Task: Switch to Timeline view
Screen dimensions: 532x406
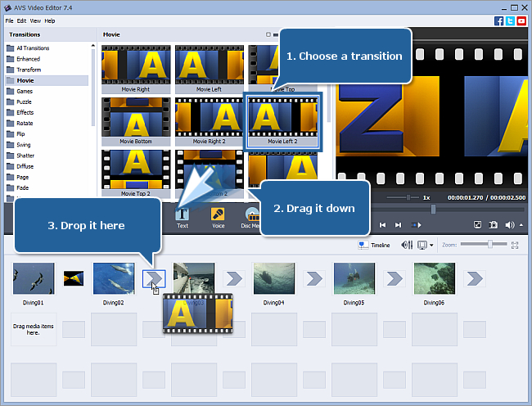Action: [374, 245]
